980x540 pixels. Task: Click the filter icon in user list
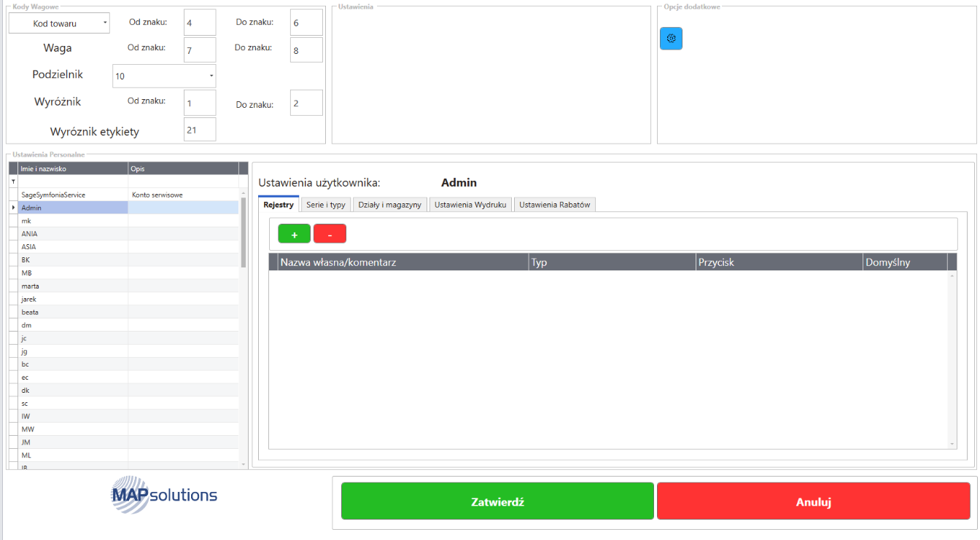[x=13, y=181]
